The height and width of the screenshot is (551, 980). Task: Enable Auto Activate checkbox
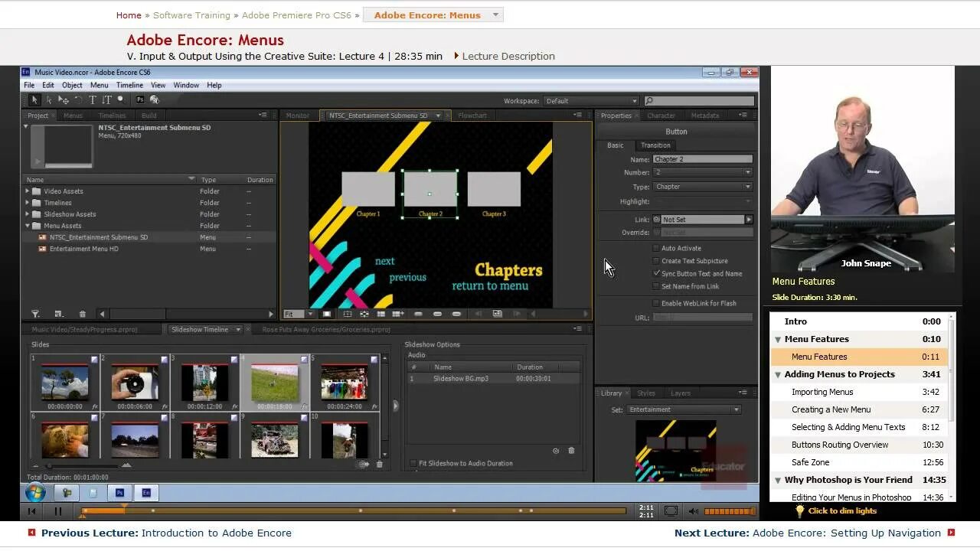(656, 248)
